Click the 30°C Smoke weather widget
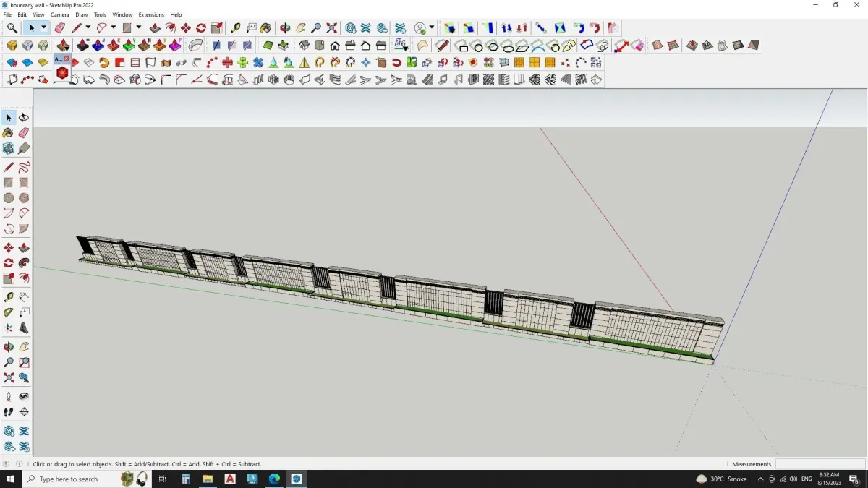 [x=721, y=479]
